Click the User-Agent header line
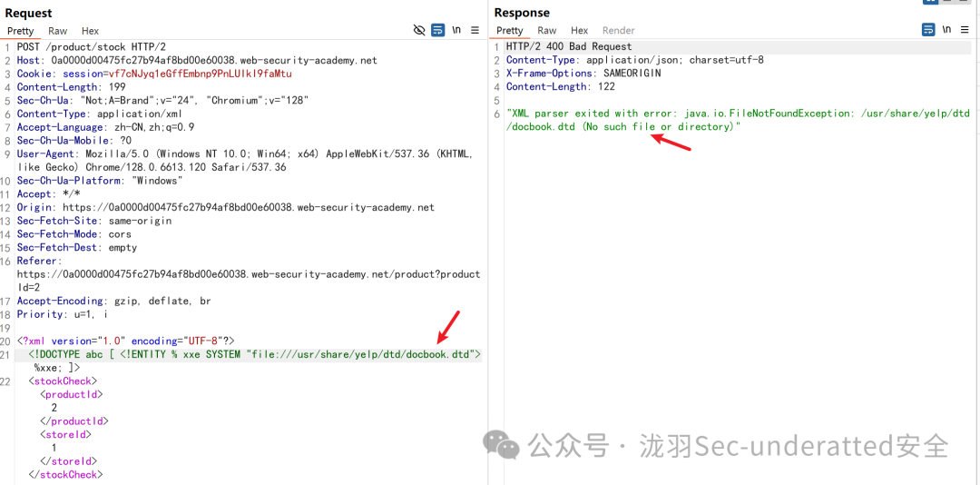This screenshot has width=980, height=485. [244, 161]
